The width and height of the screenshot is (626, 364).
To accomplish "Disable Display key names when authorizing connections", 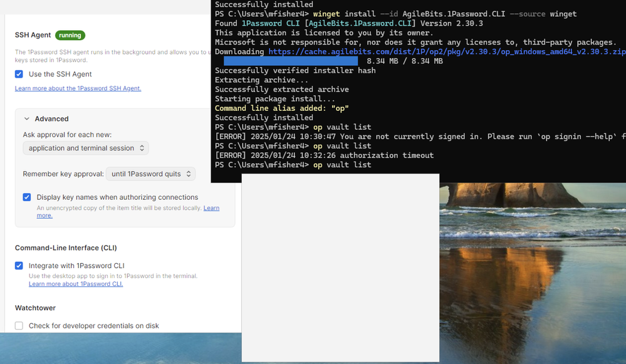I will 27,197.
